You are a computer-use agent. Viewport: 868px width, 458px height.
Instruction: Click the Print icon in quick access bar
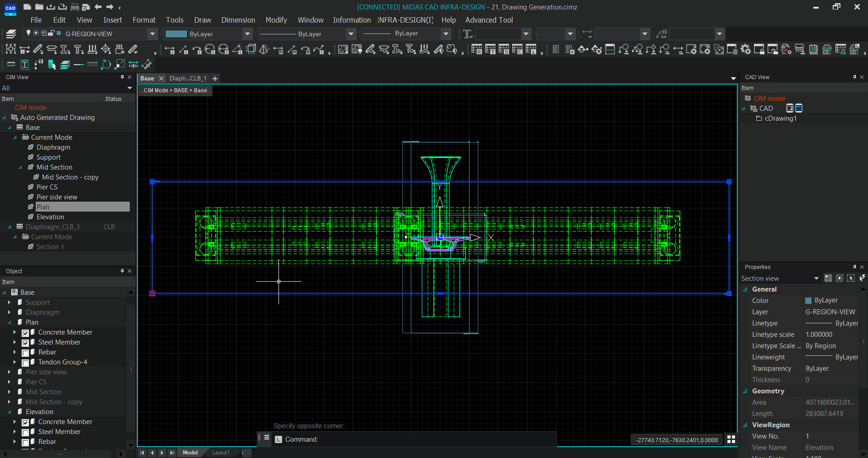(x=75, y=7)
